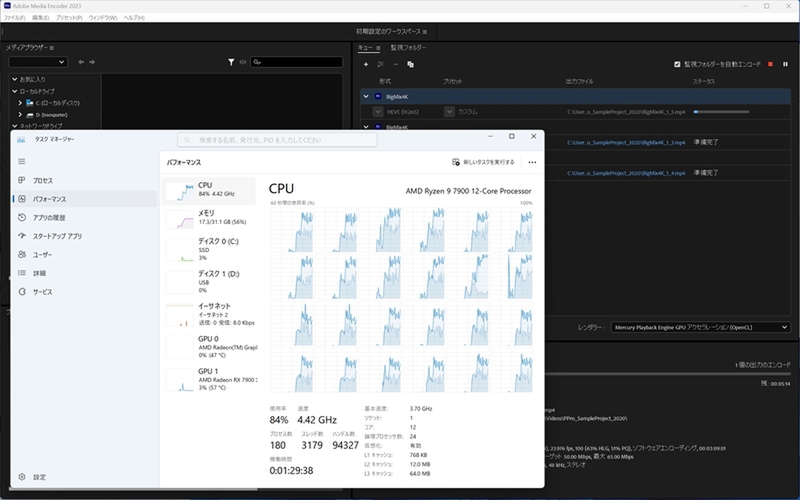Pause the encoding queue
Viewport: 800px width, 500px height.
785,64
